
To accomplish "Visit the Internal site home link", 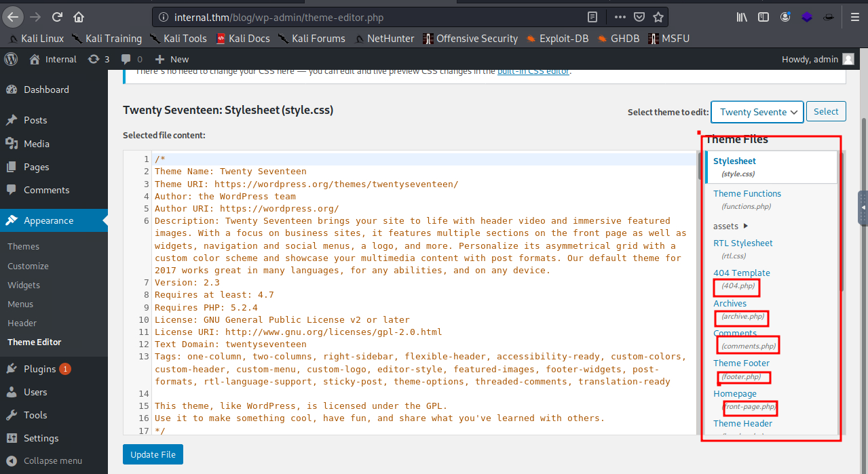I will point(53,59).
